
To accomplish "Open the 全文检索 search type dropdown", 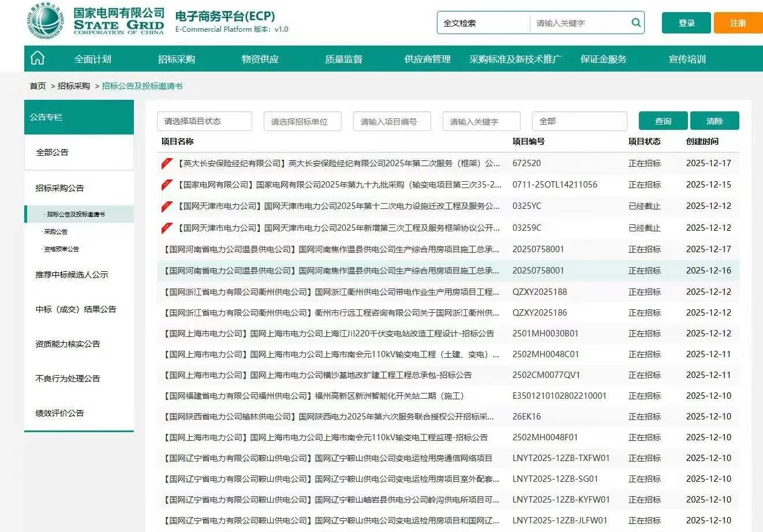I will click(x=483, y=23).
